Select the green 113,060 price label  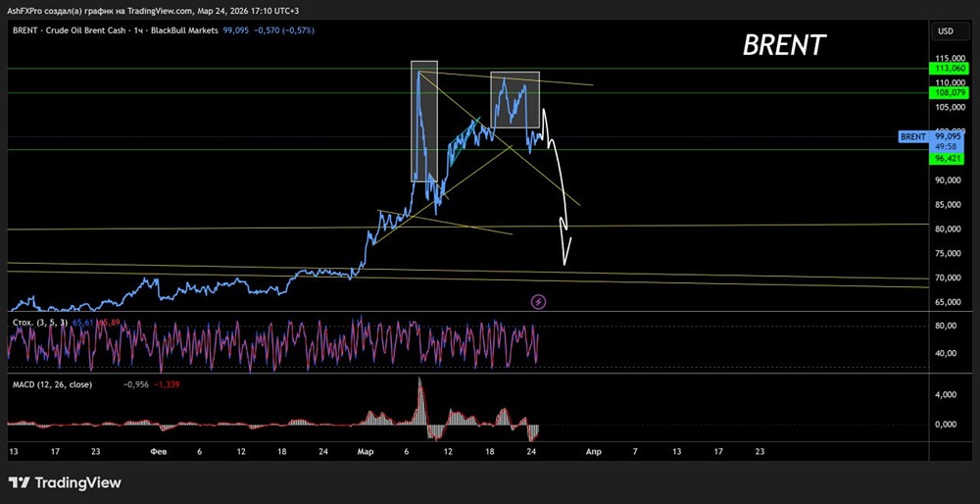(x=950, y=69)
